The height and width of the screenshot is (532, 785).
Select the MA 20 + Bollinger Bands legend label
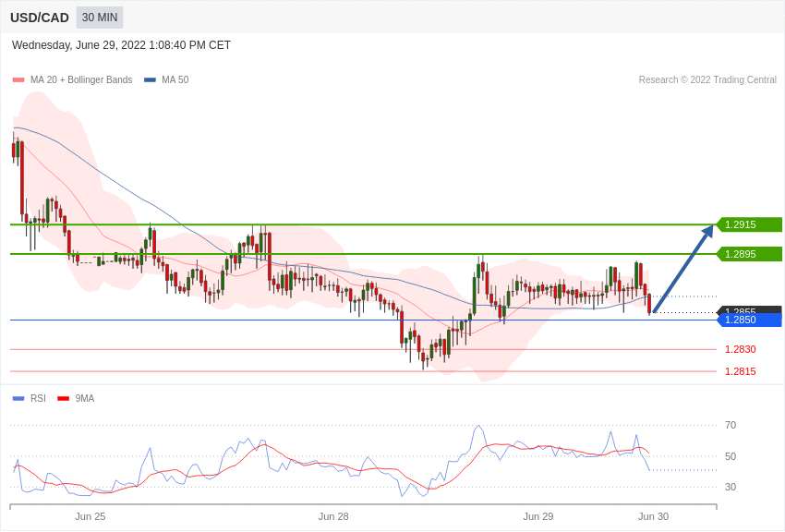(x=81, y=80)
